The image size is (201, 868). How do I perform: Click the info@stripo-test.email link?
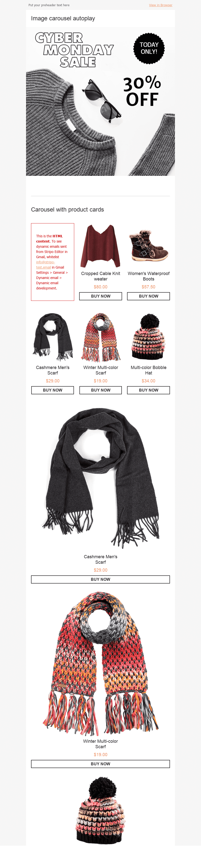[45, 265]
